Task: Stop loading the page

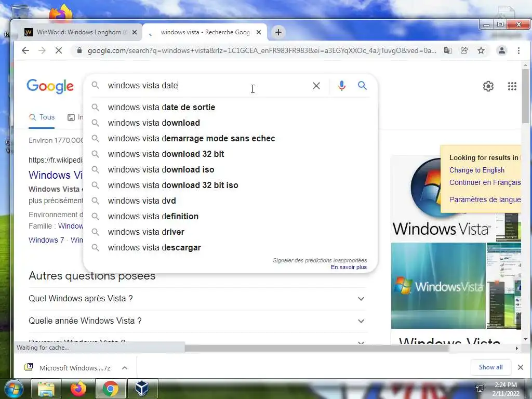Action: pyautogui.click(x=59, y=50)
